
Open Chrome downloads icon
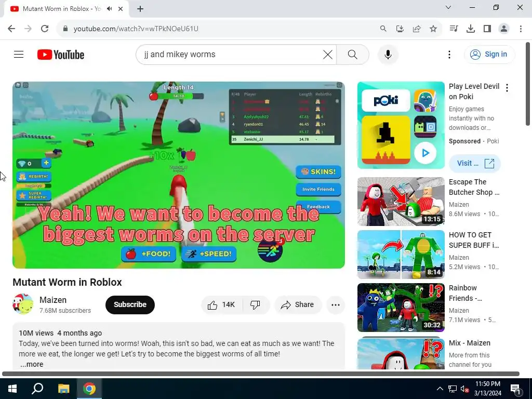470,29
